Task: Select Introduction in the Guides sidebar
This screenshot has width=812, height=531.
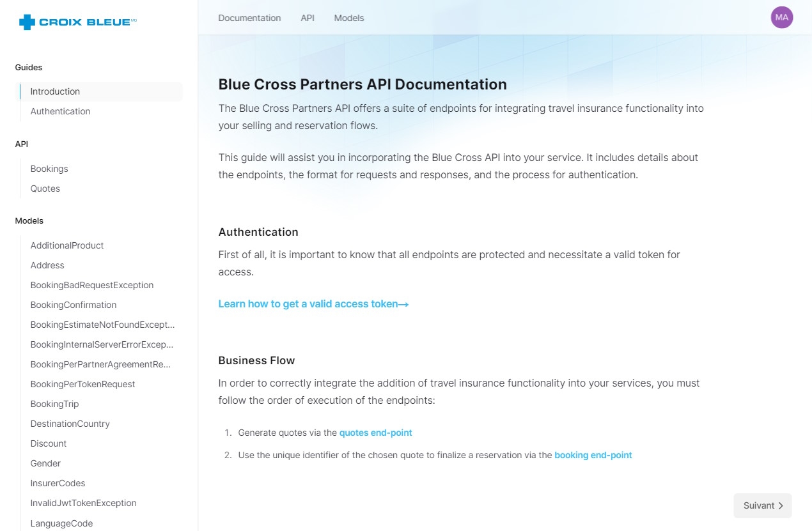Action: point(55,91)
